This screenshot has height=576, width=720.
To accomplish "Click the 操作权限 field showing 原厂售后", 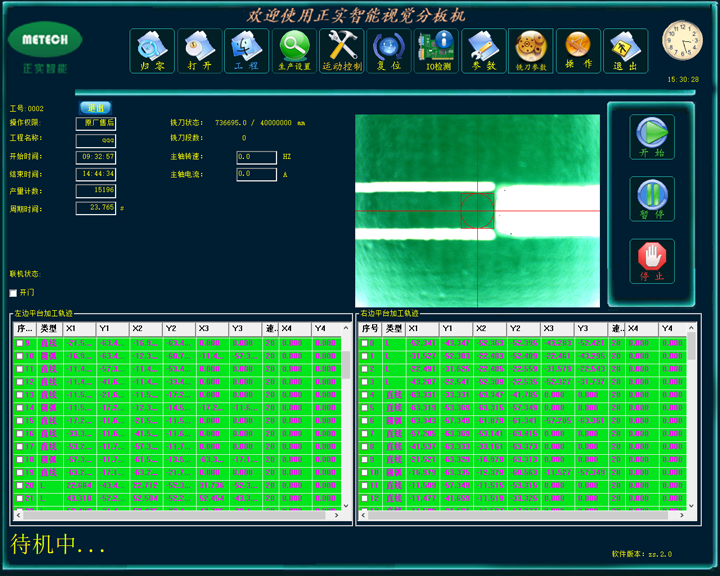I will pyautogui.click(x=96, y=124).
